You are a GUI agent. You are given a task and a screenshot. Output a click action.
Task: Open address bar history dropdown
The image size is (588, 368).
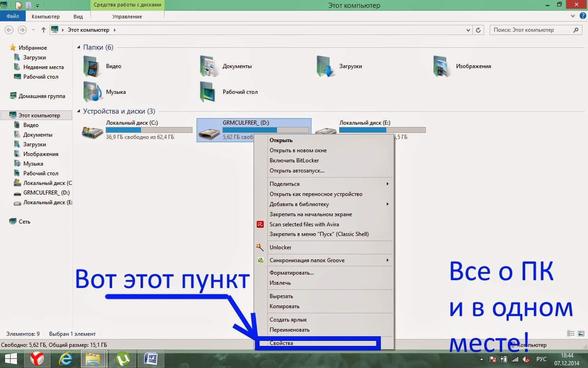(x=469, y=30)
